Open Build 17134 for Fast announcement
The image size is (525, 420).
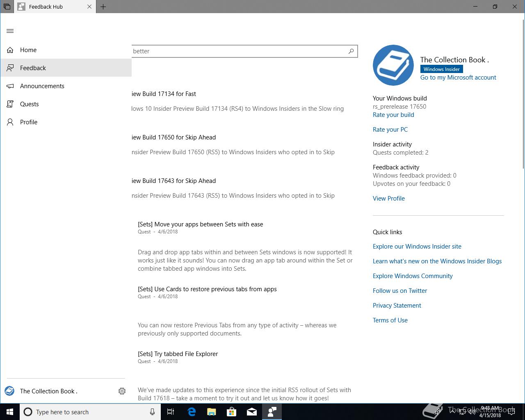point(164,94)
